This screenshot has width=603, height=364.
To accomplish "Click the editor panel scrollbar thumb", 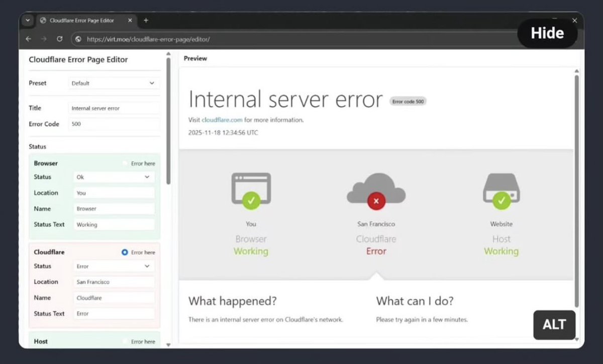I will coord(168,120).
